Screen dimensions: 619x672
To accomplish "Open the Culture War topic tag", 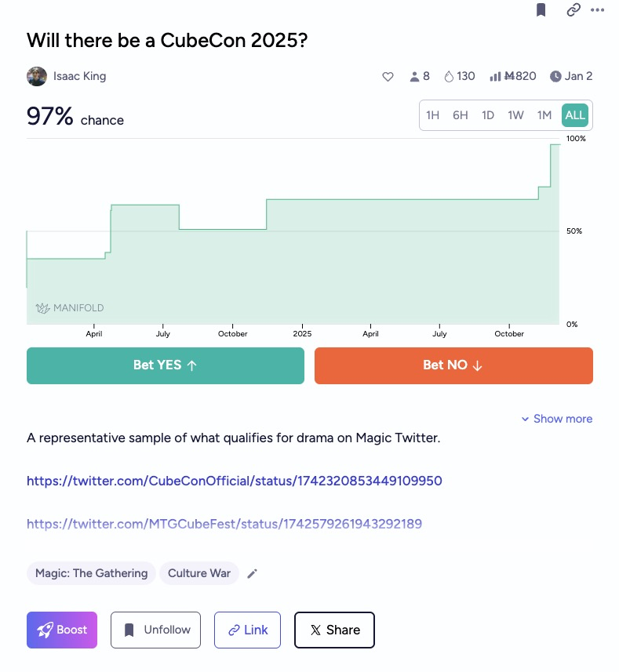I will [x=199, y=573].
